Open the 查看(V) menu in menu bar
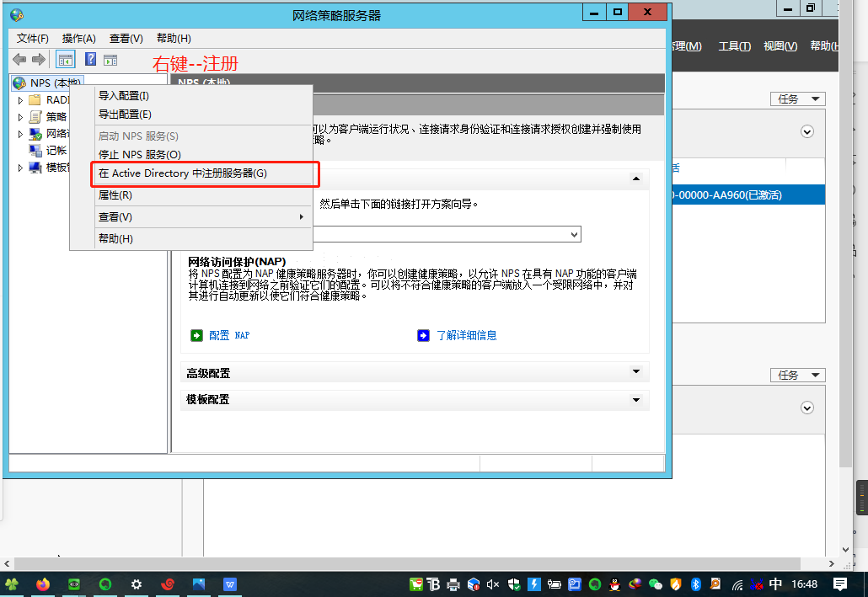The image size is (868, 597). [x=126, y=38]
